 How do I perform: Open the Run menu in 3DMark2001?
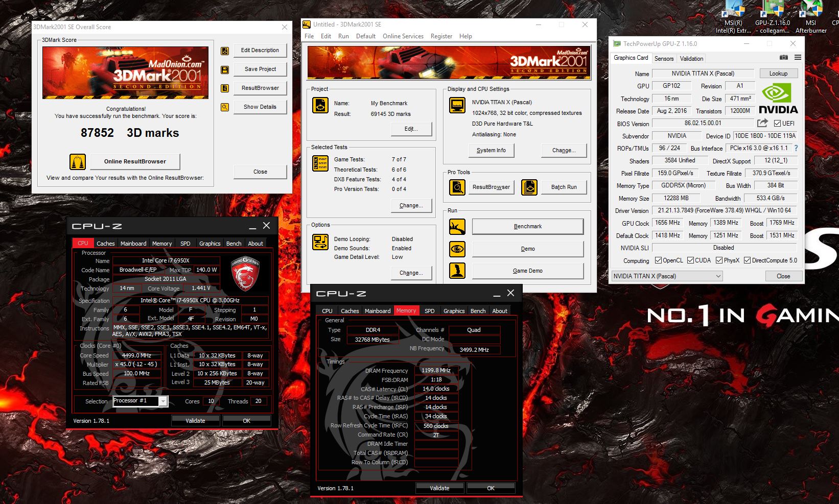click(x=343, y=36)
